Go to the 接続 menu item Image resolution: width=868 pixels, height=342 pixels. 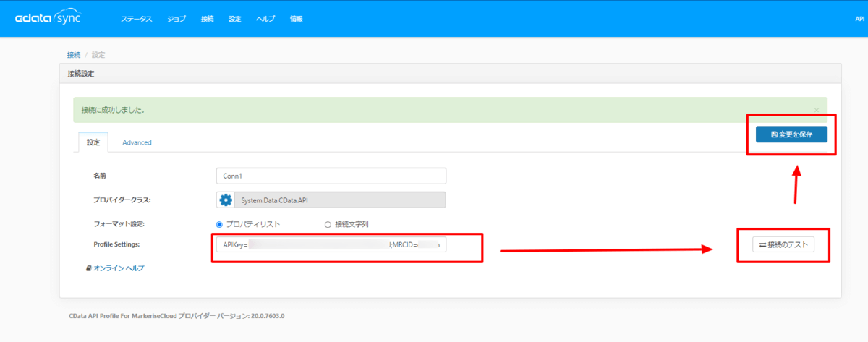click(x=208, y=19)
